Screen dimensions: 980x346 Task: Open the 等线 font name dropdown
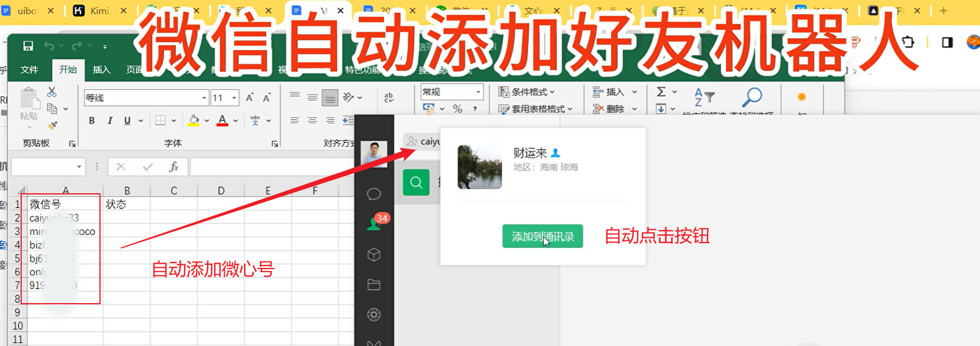(204, 98)
